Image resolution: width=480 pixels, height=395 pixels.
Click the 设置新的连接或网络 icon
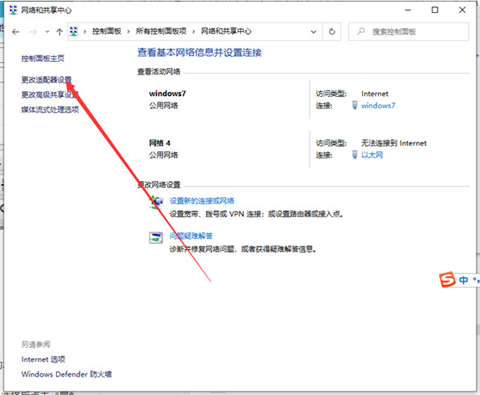156,202
